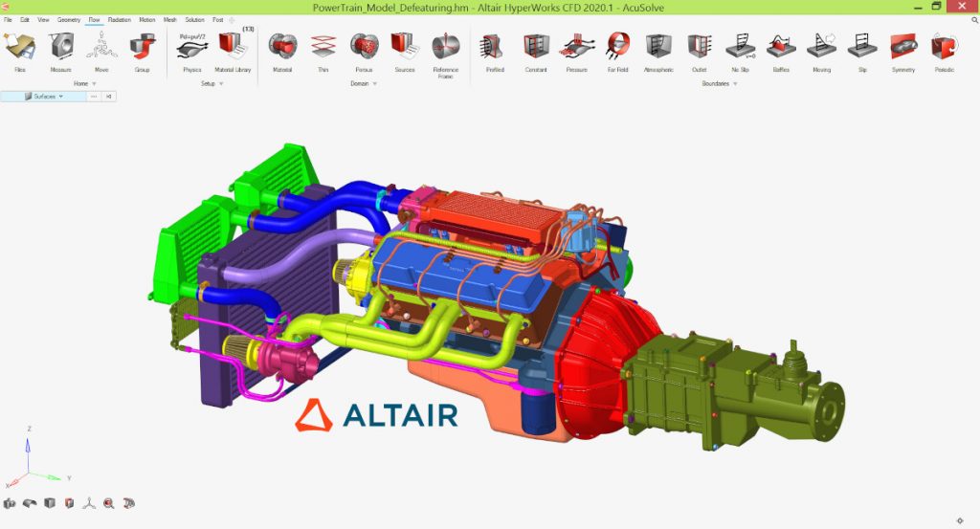The image size is (980, 529).
Task: Click the ellipsis button beside Surfaces
Action: click(x=93, y=97)
